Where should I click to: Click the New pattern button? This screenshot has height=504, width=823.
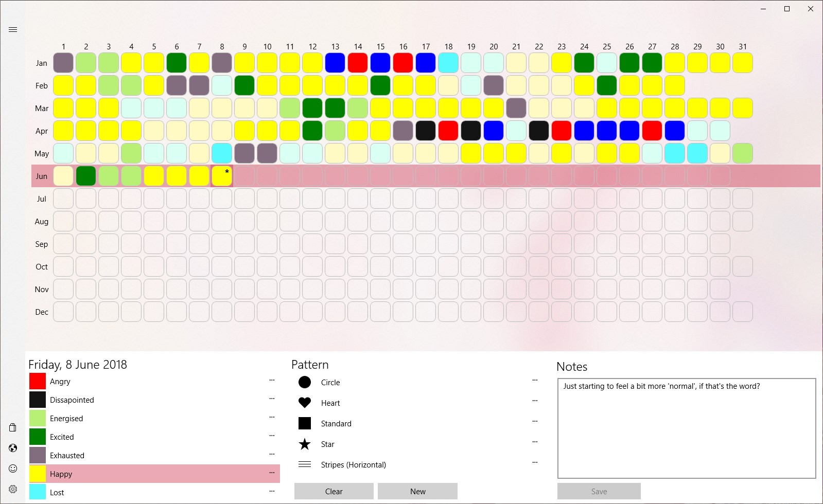point(417,491)
